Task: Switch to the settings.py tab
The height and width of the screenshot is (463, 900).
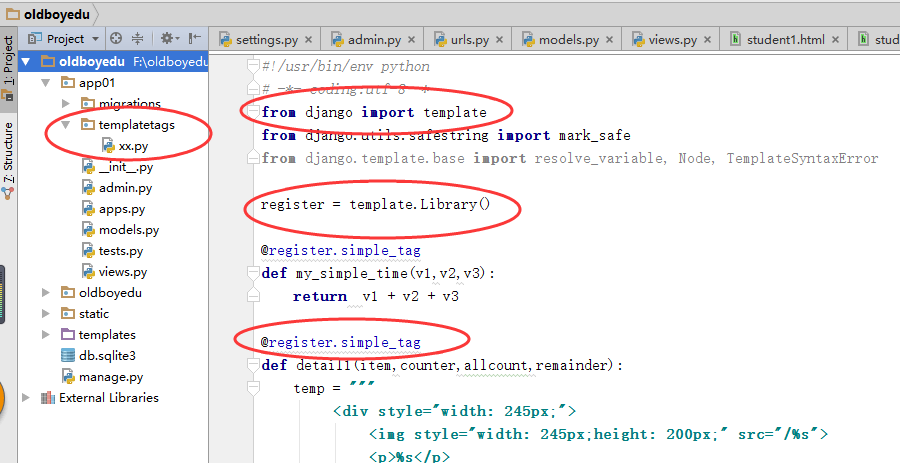Action: [266, 40]
